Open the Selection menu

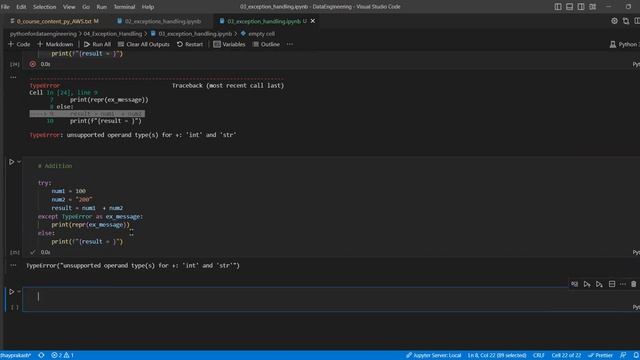[44, 7]
